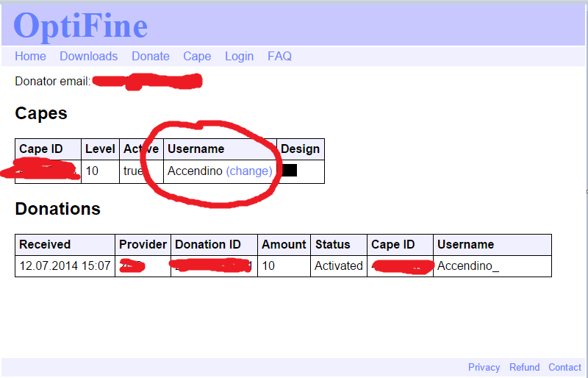Open the FAQ page

point(279,57)
